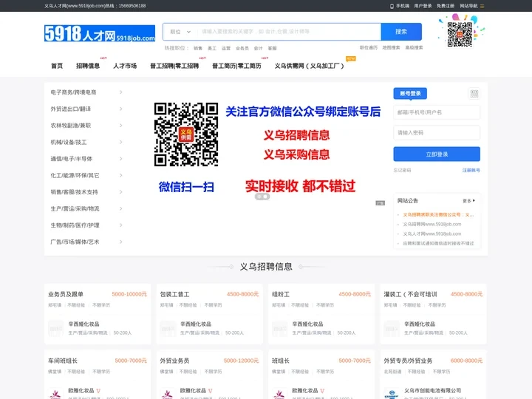The height and width of the screenshot is (399, 532).
Task: Go to 首页 nav item
Action: click(57, 66)
